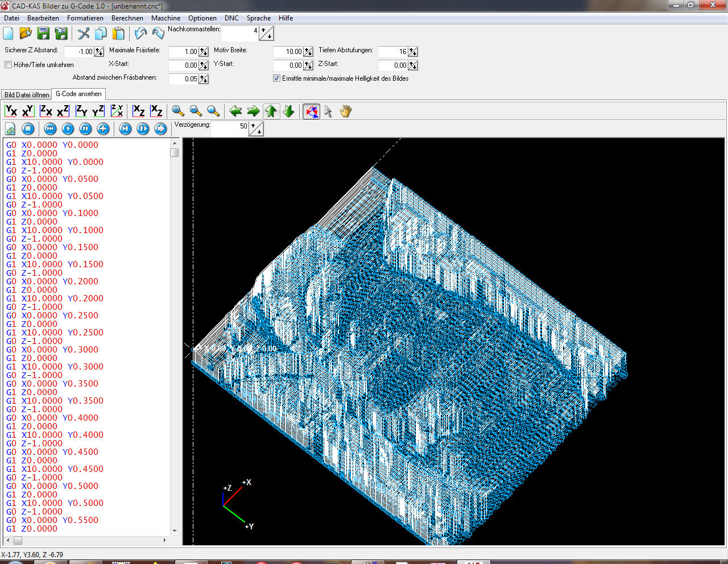Switch to the isometric ZYX view
The image size is (728, 564).
pyautogui.click(x=117, y=111)
